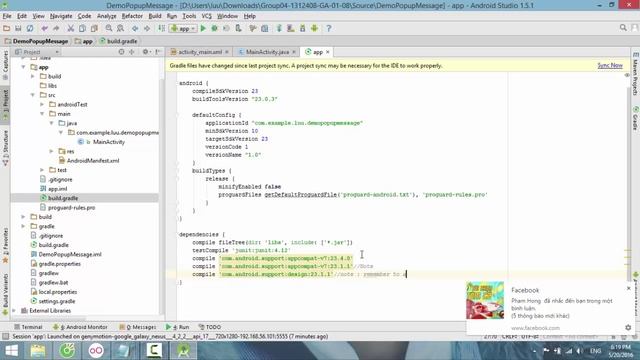The width and height of the screenshot is (640, 360).
Task: Open the Gradle side panel tab
Action: click(x=636, y=119)
